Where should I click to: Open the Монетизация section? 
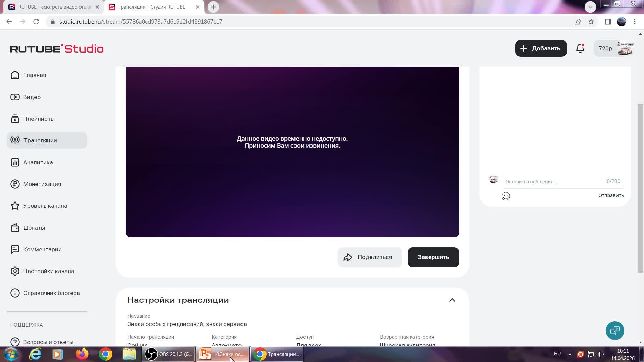click(42, 184)
